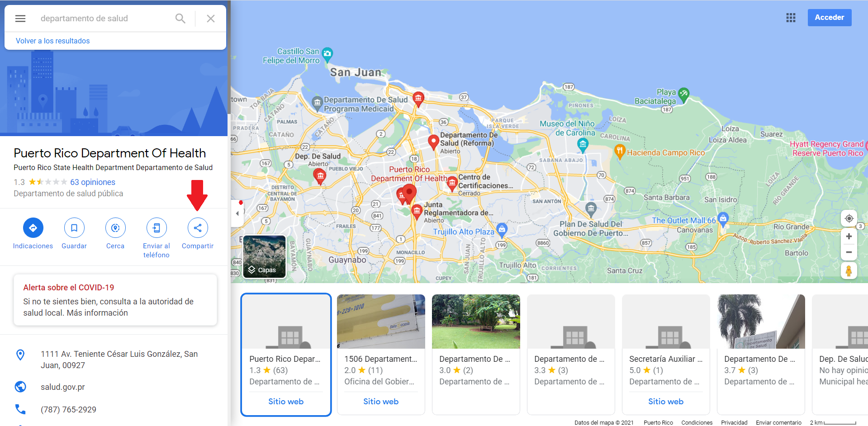Open 'Sitio web' on Secretaría Auxiliar card
This screenshot has width=868, height=426.
pos(666,402)
